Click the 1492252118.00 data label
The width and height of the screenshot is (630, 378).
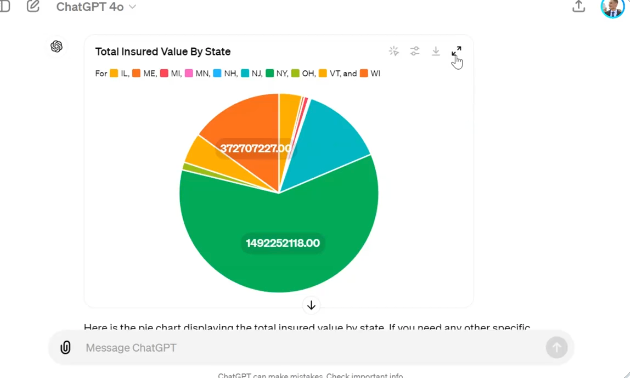(x=283, y=243)
